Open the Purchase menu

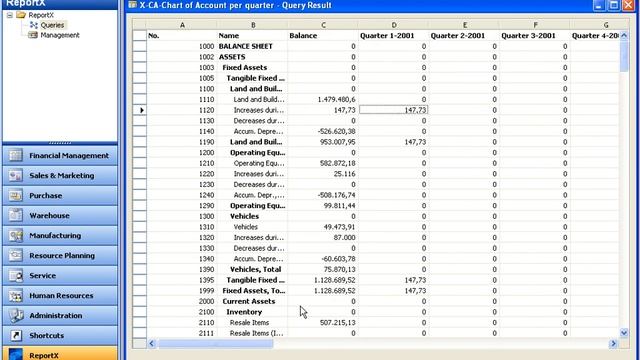pyautogui.click(x=60, y=196)
